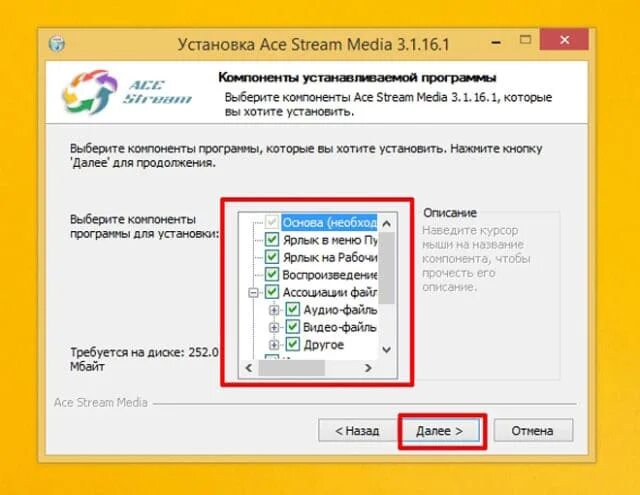Screen dimensions: 640x495
Task: Uncheck the Start menu shortcut checkbox
Action: click(272, 239)
